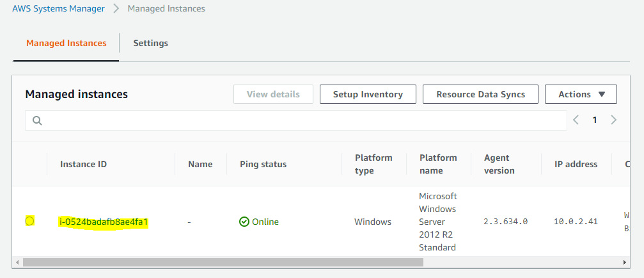Click agent version 2.3.634.0 cell
This screenshot has width=644, height=278.
pos(506,222)
